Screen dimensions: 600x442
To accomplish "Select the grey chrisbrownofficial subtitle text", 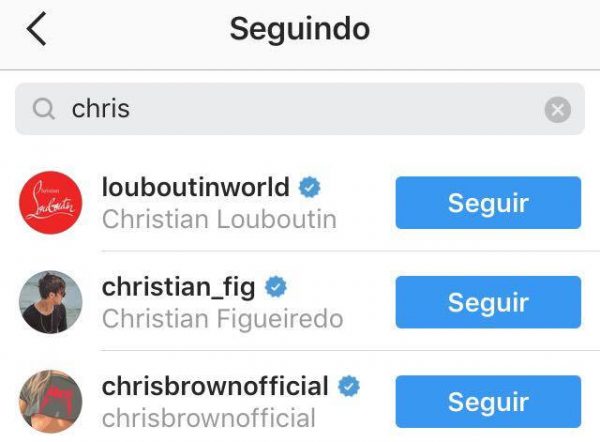I will [209, 418].
